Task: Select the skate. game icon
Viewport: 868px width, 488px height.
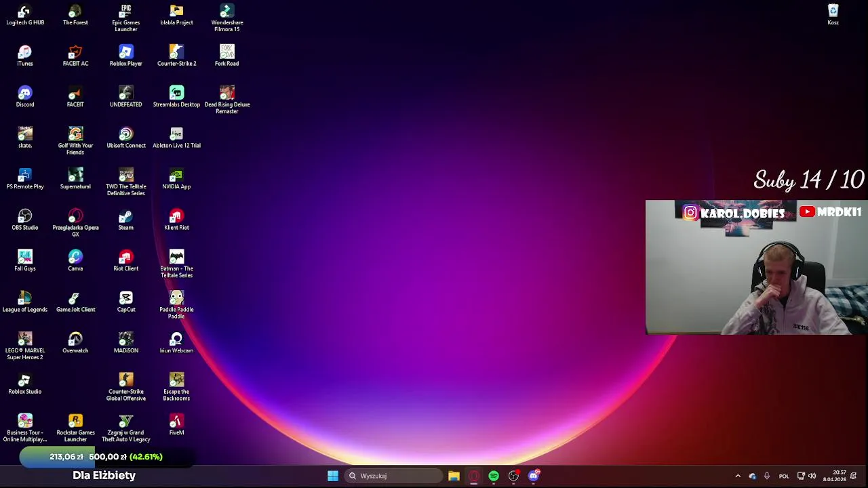Action: (25, 138)
